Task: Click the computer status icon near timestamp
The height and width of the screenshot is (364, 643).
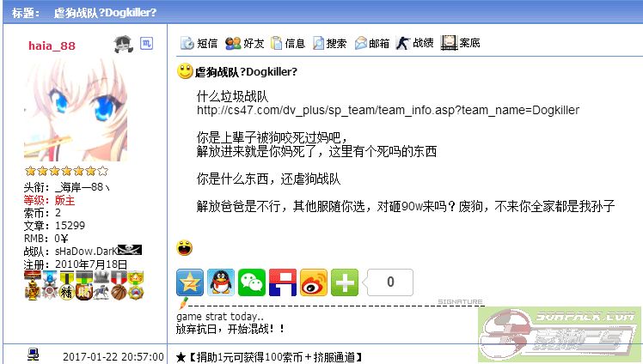Action: pyautogui.click(x=34, y=355)
